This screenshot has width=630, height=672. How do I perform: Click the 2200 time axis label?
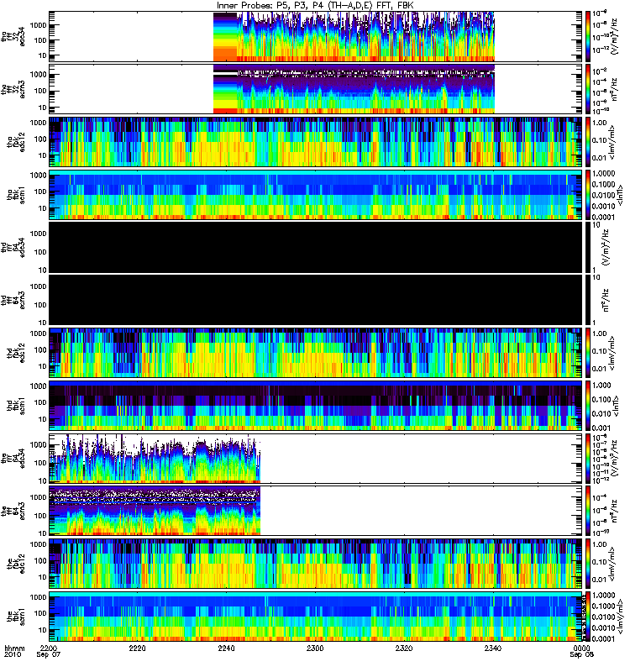coord(49,648)
